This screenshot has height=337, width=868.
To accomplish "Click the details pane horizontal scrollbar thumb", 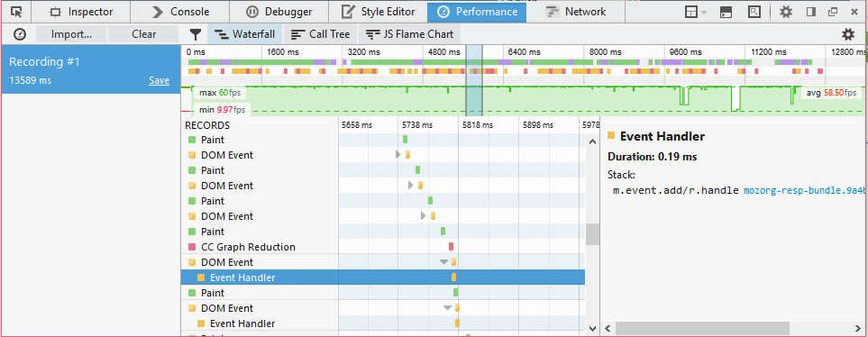I will [x=702, y=328].
